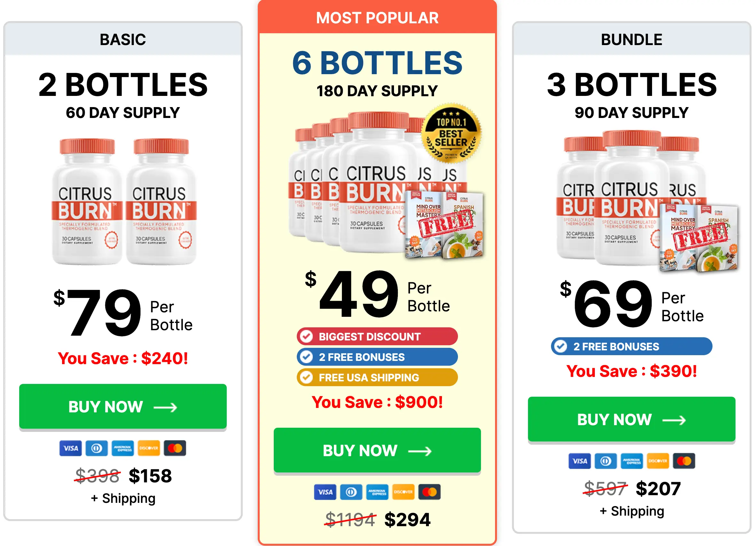Click the Top No.1 Best Seller badge
The height and width of the screenshot is (546, 756).
451,133
